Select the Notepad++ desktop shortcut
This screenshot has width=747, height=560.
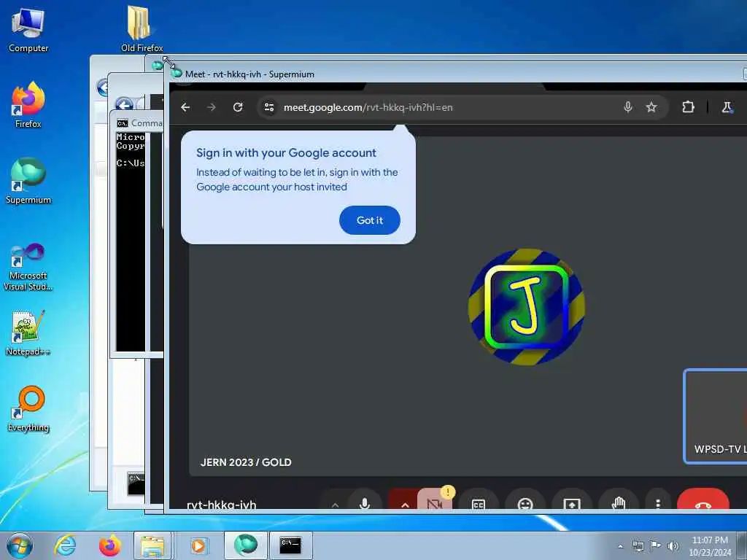(28, 332)
